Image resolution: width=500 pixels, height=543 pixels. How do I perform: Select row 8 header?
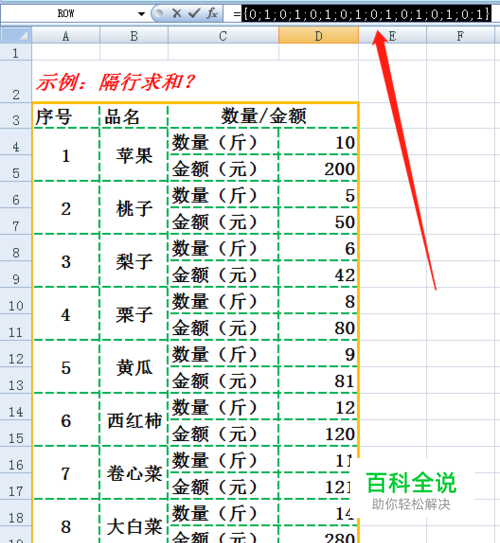tap(16, 248)
